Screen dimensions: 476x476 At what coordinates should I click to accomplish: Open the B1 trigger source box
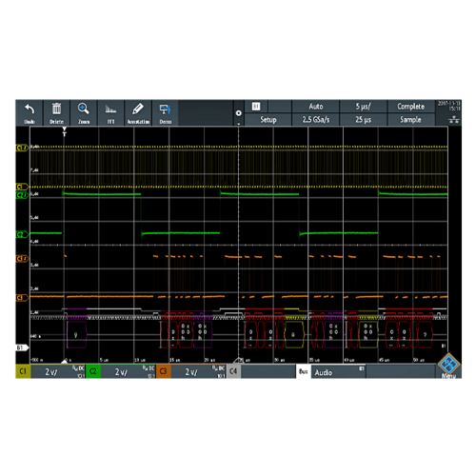[x=256, y=107]
